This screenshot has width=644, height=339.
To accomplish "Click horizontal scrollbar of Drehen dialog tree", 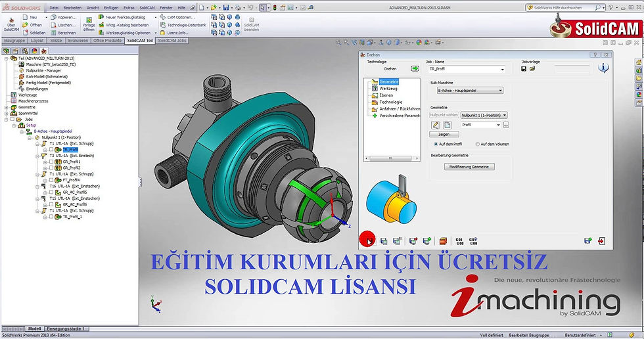I will (x=392, y=158).
